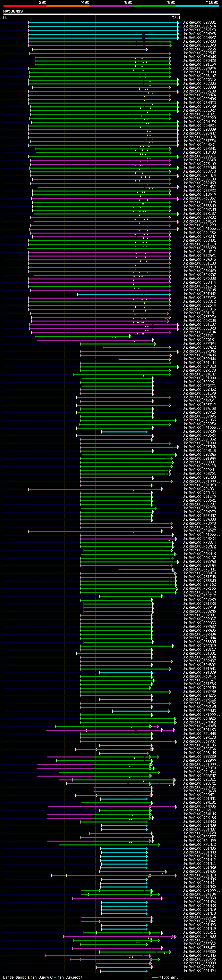Click hit label UniRef100_B9GT28
Image resolution: width=222 pixels, height=980 pixels.
click(x=199, y=833)
